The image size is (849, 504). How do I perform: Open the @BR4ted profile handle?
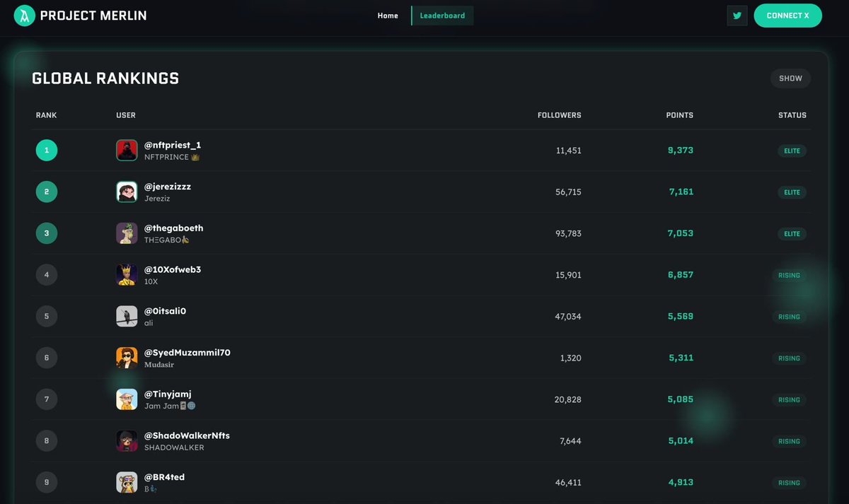164,477
